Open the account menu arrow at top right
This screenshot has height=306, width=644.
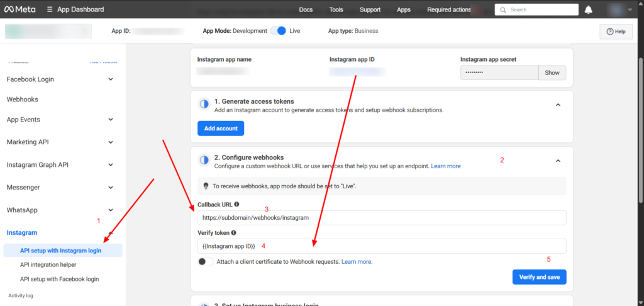(x=630, y=9)
